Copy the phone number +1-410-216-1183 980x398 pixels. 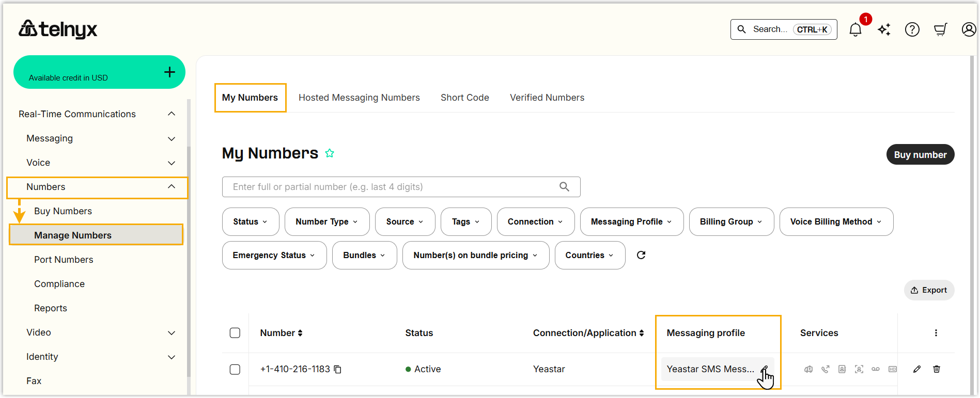tap(338, 369)
